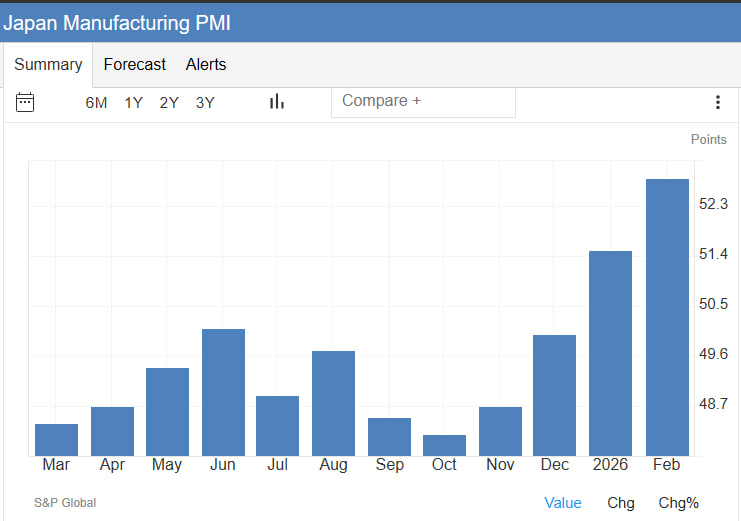
Task: Click the June bar in chart
Action: click(x=223, y=392)
